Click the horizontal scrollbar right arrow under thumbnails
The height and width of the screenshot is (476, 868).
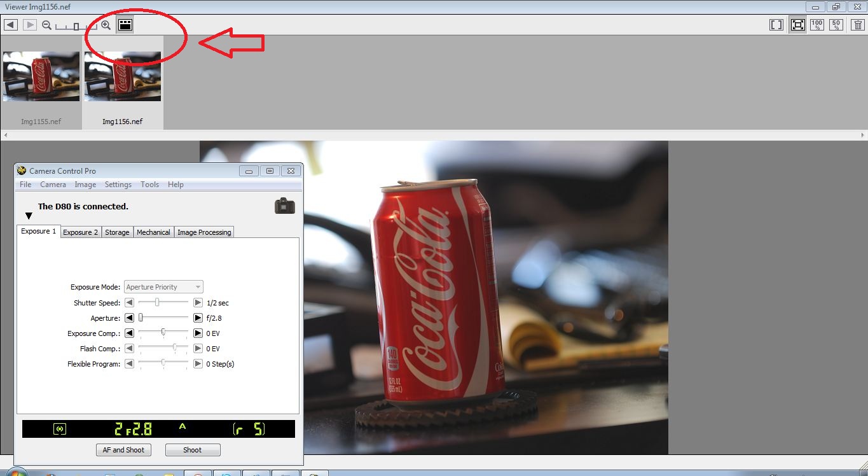(x=863, y=135)
